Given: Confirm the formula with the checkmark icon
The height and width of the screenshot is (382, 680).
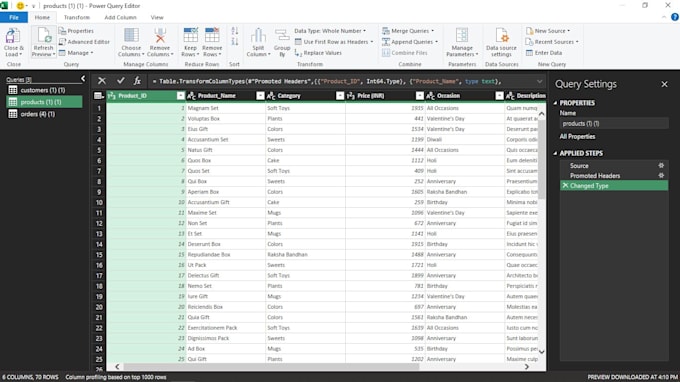Looking at the screenshot, I should pos(121,81).
